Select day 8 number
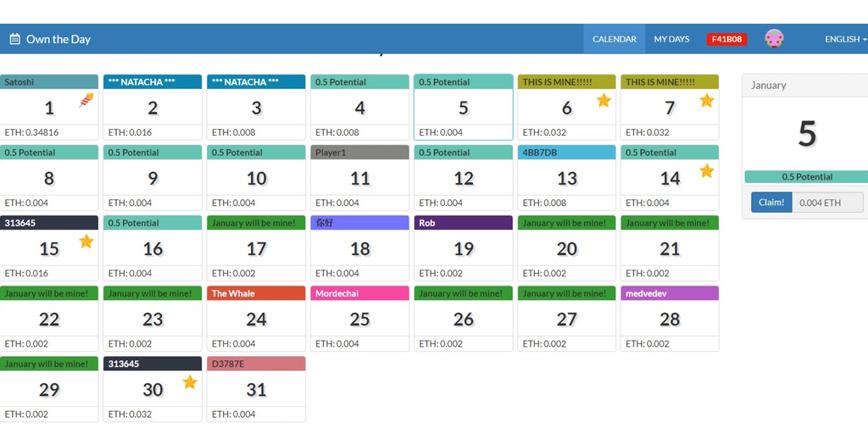868x434 pixels. [x=49, y=178]
